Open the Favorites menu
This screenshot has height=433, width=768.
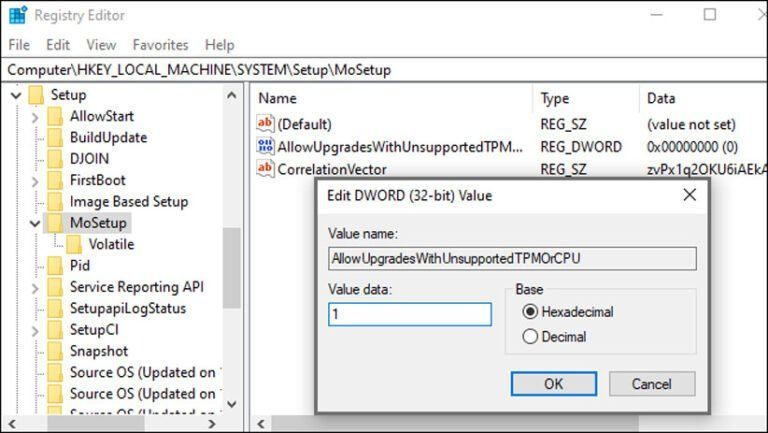[x=160, y=45]
